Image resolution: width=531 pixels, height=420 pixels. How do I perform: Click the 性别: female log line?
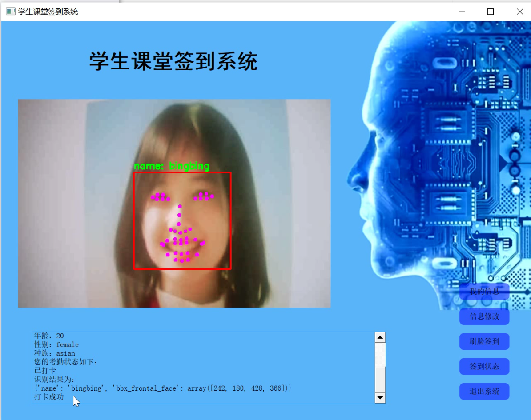(56, 344)
